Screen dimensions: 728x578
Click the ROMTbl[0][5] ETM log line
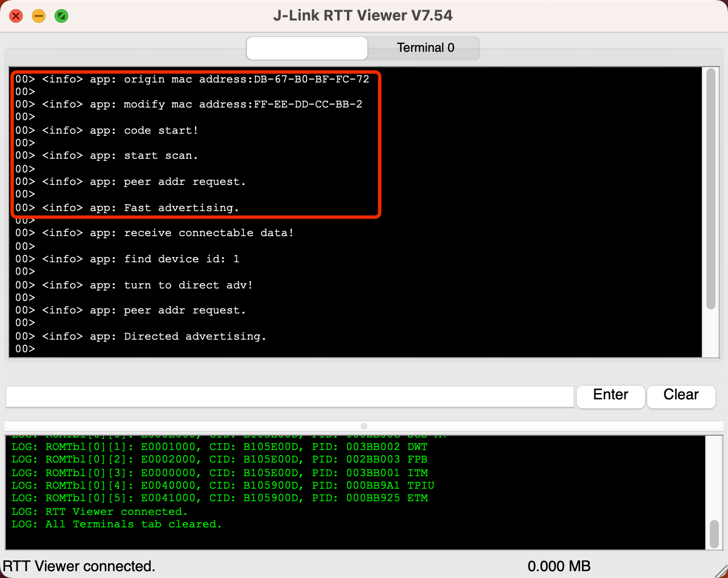coord(220,498)
